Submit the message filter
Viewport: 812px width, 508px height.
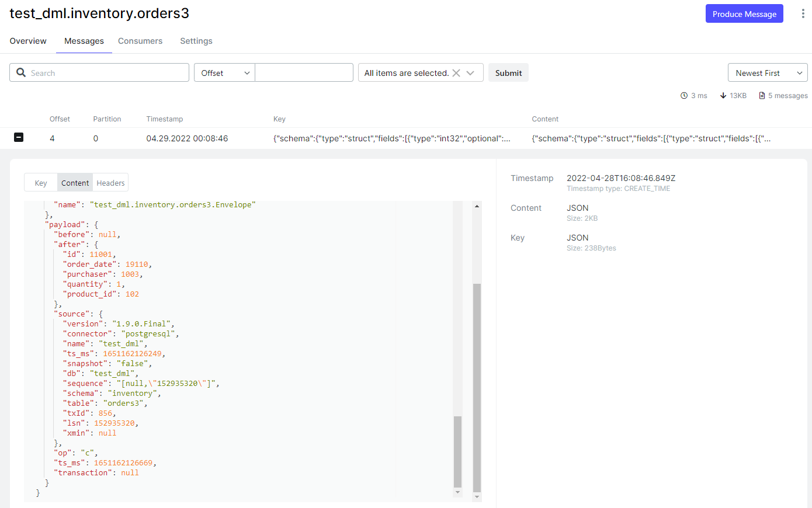pos(508,72)
